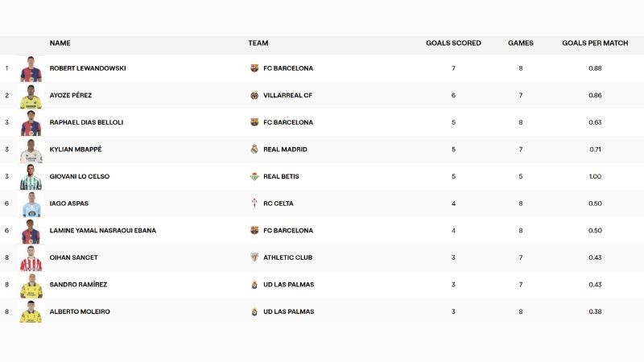The image size is (644, 362).
Task: Sort by Goals Per Match header
Action: [595, 43]
